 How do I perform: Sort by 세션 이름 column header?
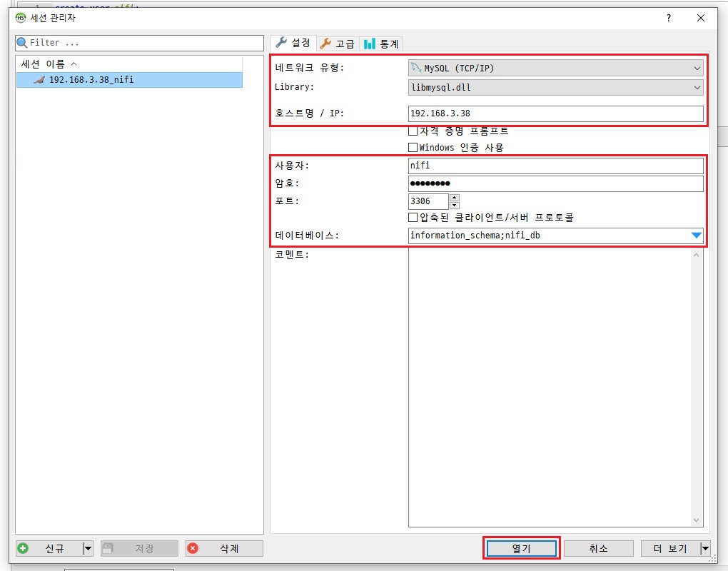coord(129,64)
